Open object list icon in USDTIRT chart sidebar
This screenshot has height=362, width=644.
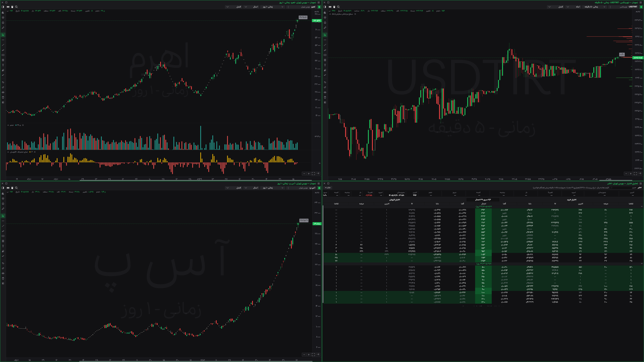325,102
